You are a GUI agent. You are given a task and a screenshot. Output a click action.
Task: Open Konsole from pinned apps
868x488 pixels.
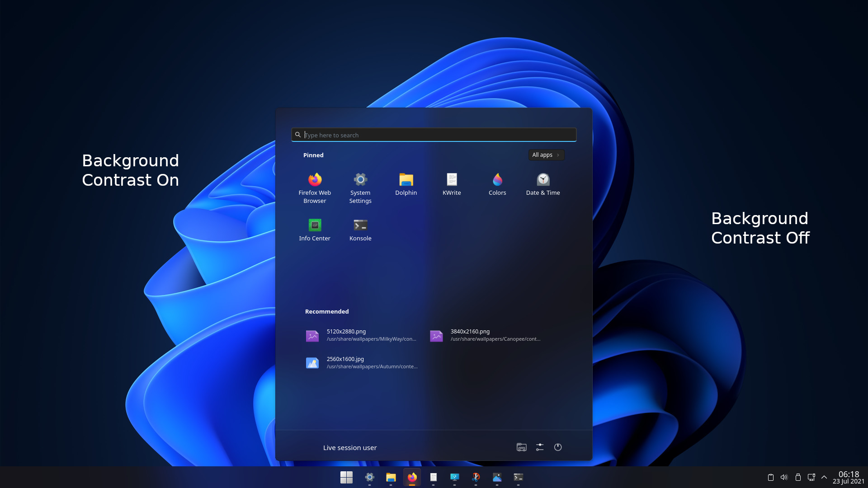(360, 230)
